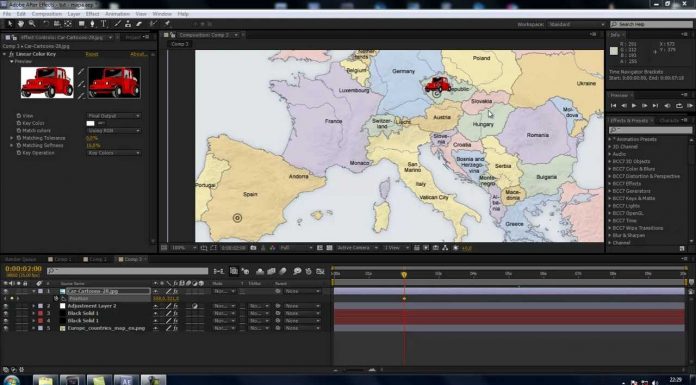Screen dimensions: 696x385
Task: Open the View dropdown in Linear Color Key
Action: (x=114, y=116)
